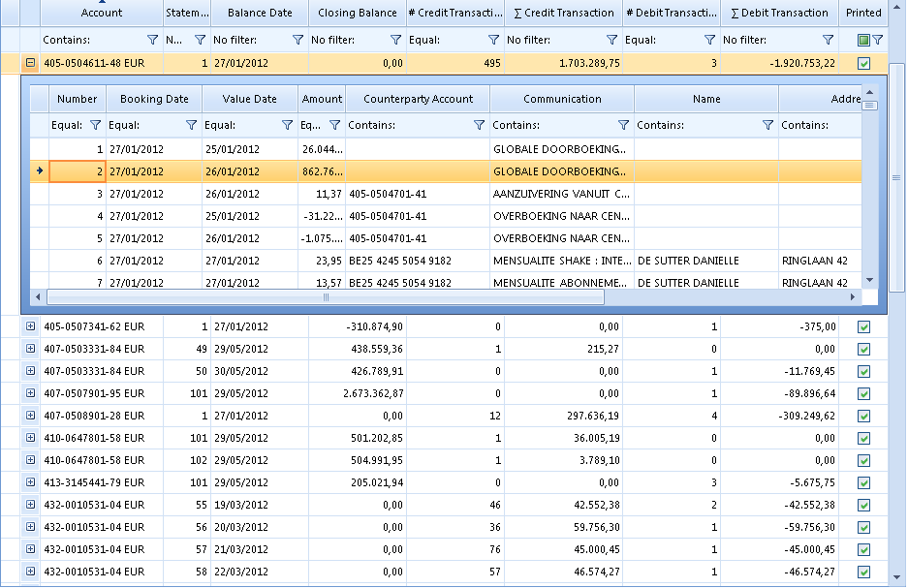Sort by the Closing Balance column header
The height and width of the screenshot is (588, 908).
[357, 13]
